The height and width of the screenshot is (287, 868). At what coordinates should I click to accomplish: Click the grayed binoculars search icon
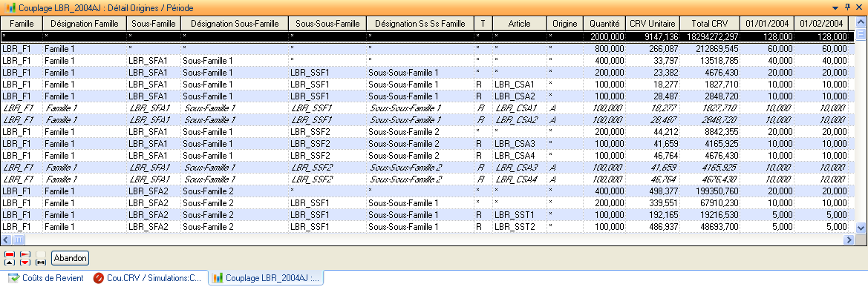40,257
